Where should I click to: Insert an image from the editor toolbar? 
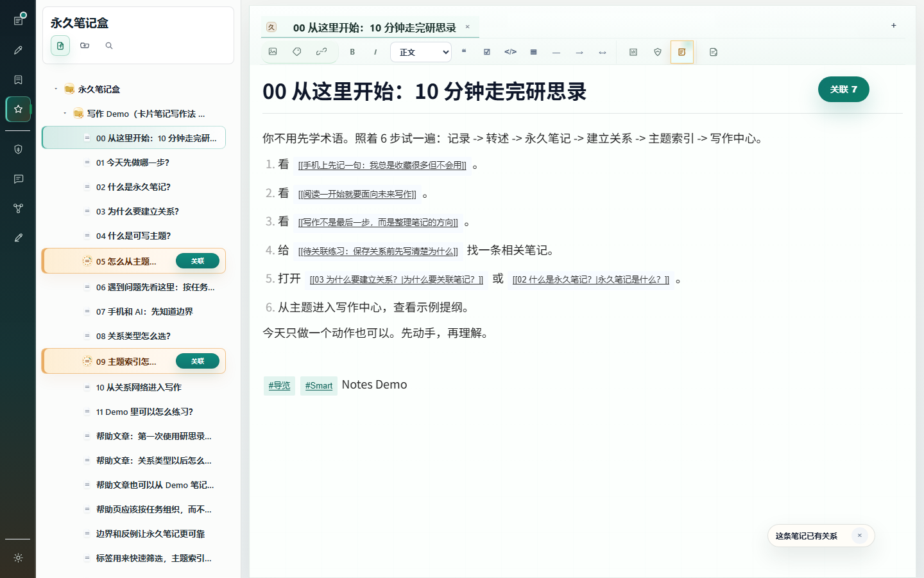pyautogui.click(x=273, y=52)
